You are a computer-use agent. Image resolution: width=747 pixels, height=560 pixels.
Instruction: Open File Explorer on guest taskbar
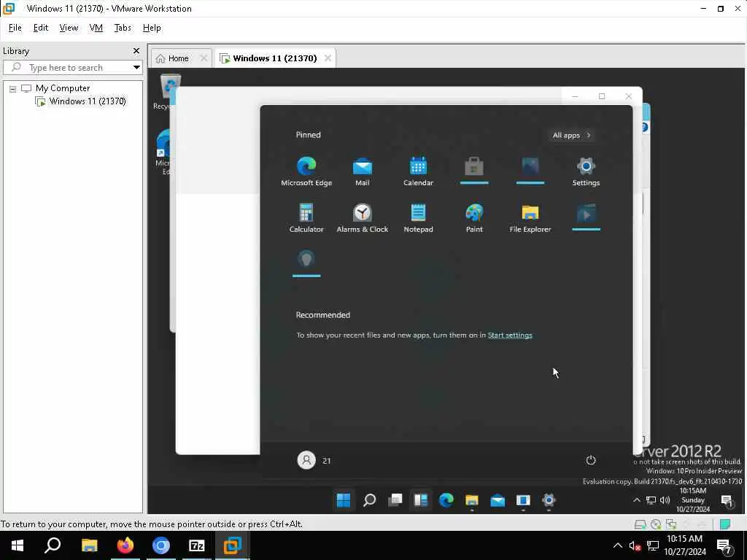point(472,500)
